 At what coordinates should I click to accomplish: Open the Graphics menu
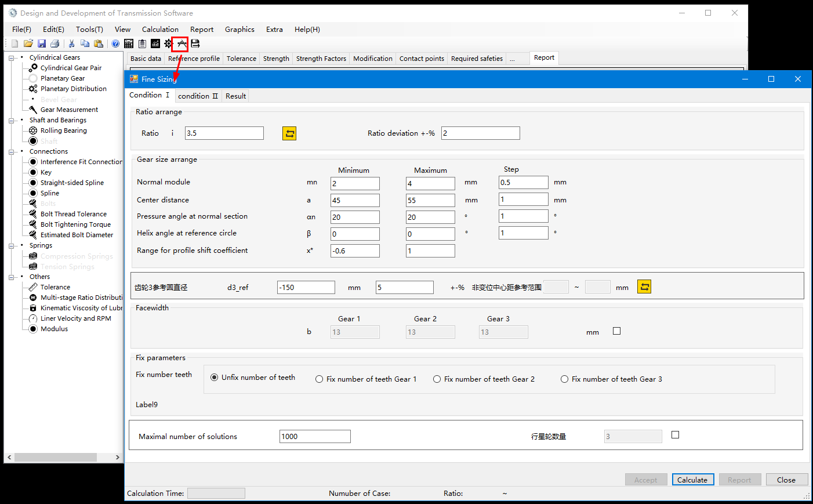pyautogui.click(x=239, y=30)
